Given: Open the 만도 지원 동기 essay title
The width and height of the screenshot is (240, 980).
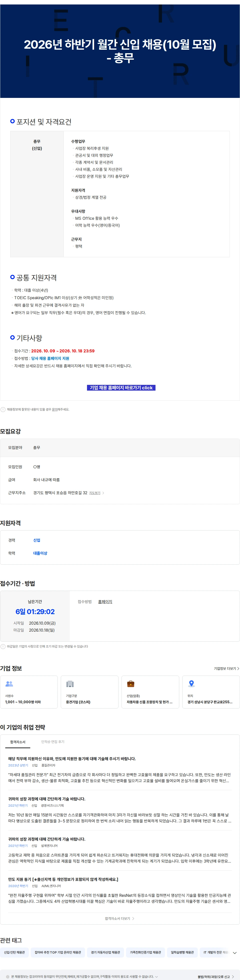Looking at the screenshot, I should 63,879.
